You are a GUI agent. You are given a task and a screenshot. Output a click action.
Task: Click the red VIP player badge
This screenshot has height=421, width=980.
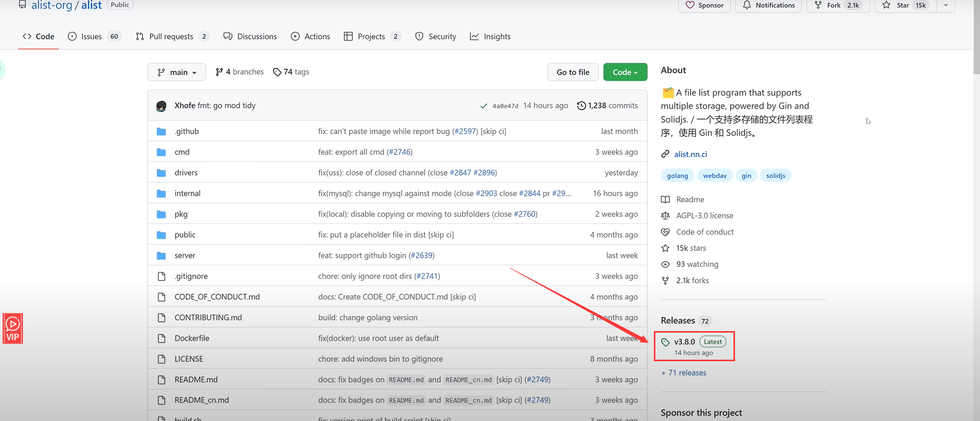[13, 329]
